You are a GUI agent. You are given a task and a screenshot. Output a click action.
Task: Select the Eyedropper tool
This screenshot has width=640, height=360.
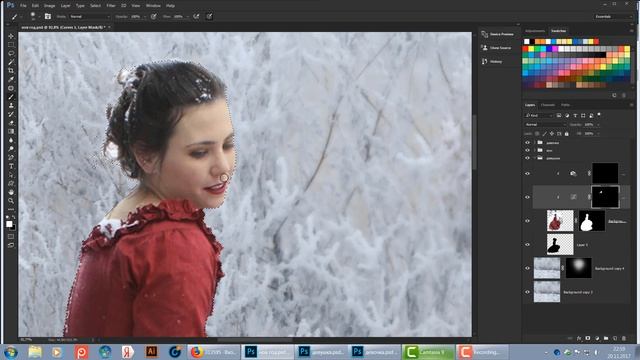[11, 80]
